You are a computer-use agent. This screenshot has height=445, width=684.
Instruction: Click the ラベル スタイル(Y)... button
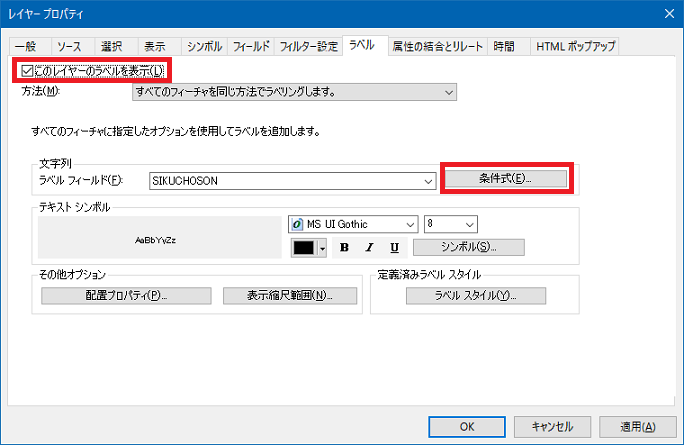pyautogui.click(x=475, y=296)
